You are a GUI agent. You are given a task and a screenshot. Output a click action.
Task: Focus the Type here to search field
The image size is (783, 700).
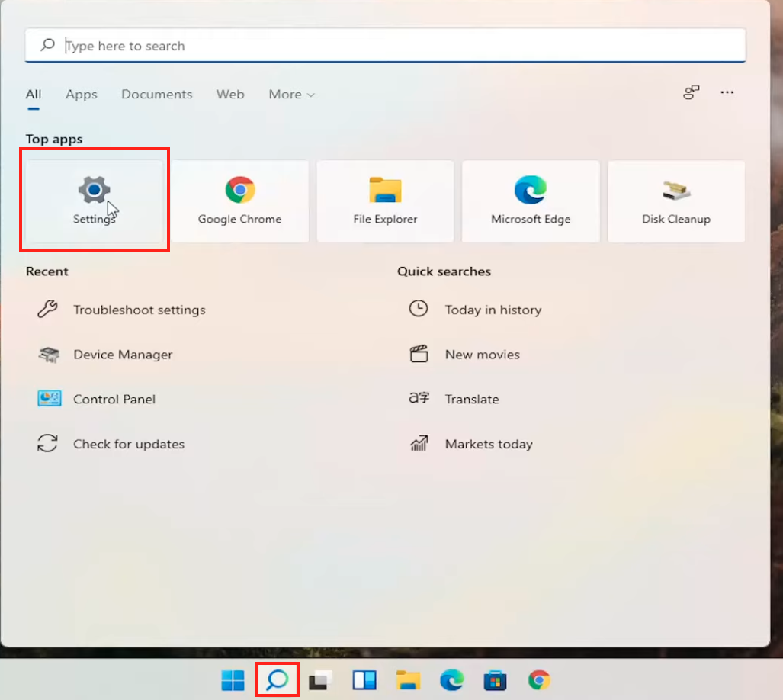pyautogui.click(x=385, y=46)
